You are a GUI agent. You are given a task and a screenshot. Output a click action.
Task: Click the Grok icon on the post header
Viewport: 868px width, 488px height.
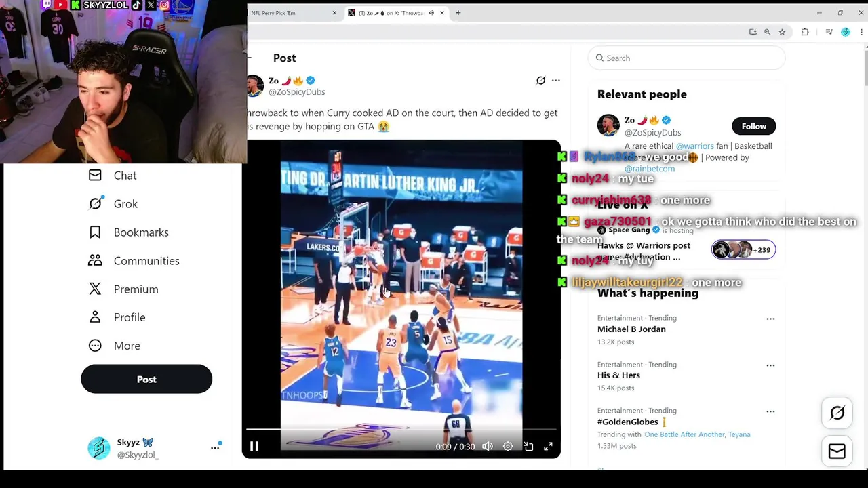coord(540,80)
